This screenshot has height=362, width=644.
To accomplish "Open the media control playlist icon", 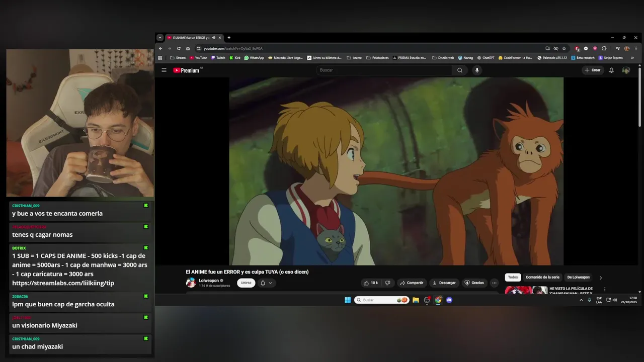I will click(x=618, y=48).
